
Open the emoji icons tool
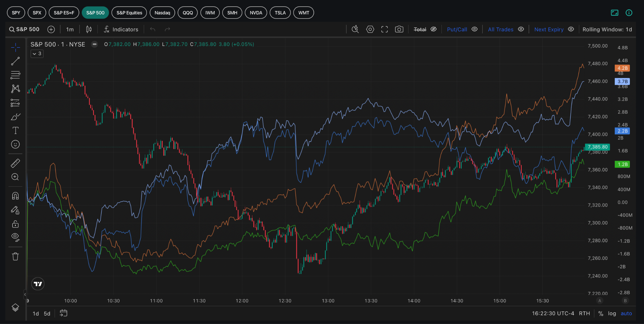[x=15, y=144]
